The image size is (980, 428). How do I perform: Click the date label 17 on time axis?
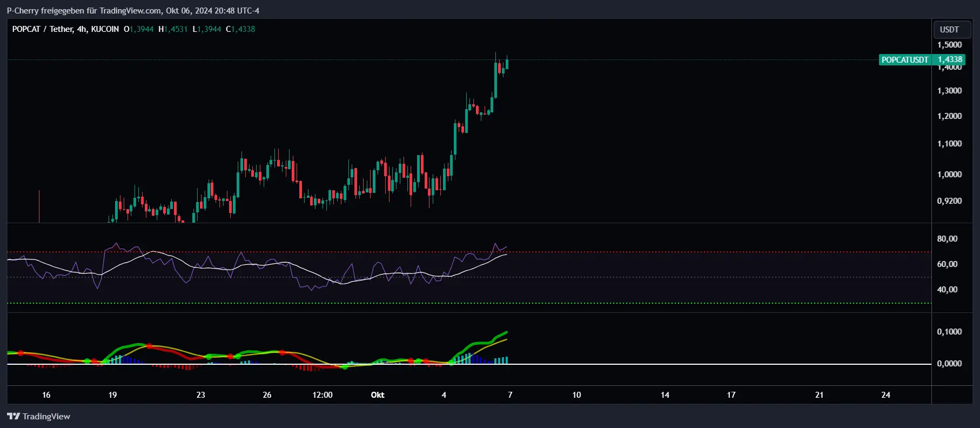[x=731, y=395]
